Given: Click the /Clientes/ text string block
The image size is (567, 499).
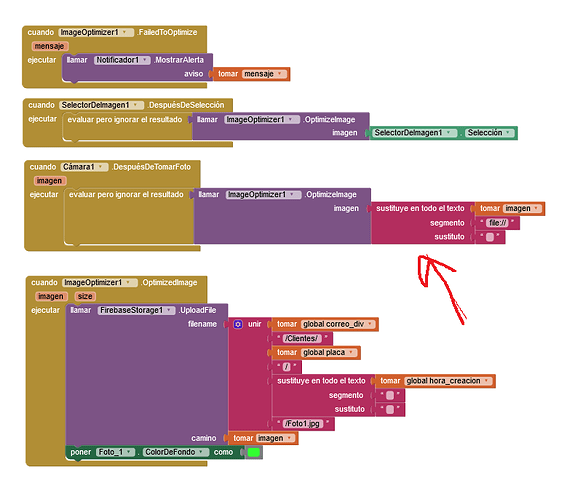Looking at the screenshot, I should click(302, 338).
